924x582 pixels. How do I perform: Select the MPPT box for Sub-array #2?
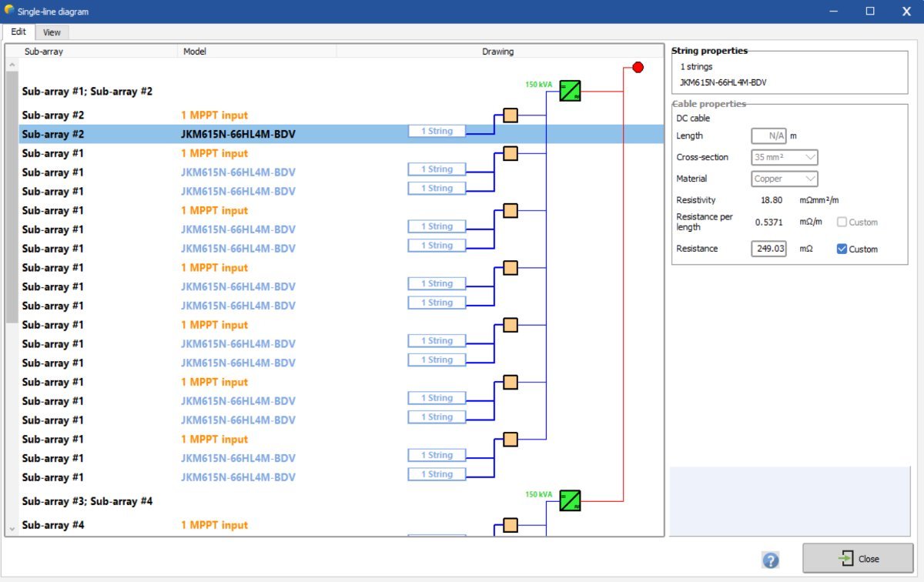510,115
